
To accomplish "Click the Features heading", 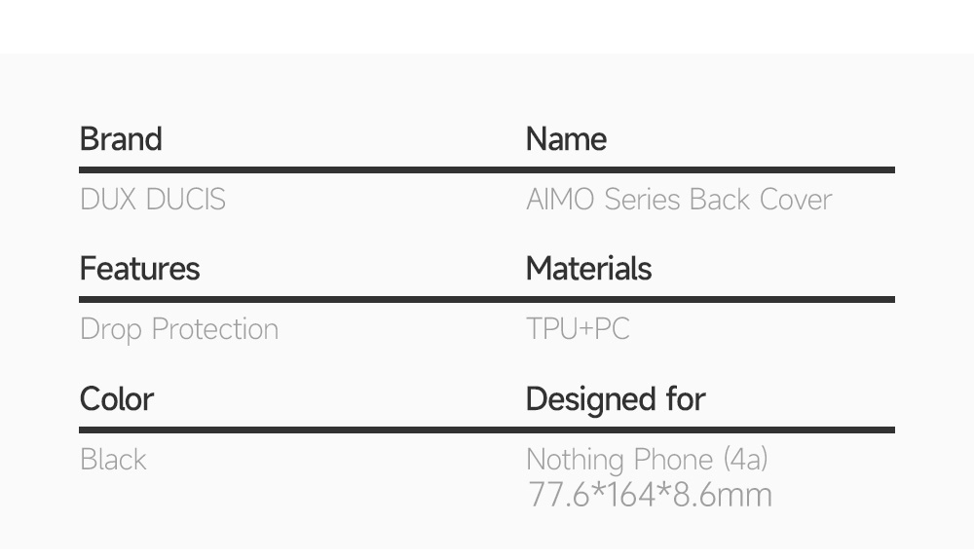I will tap(139, 269).
